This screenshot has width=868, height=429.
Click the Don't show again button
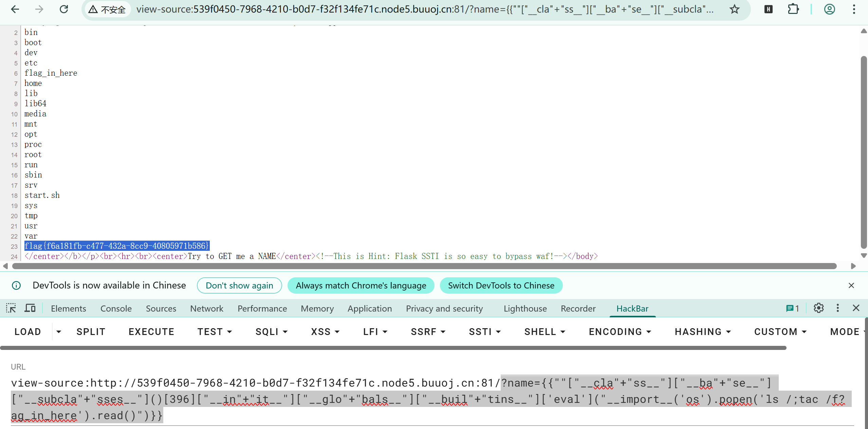pos(239,285)
